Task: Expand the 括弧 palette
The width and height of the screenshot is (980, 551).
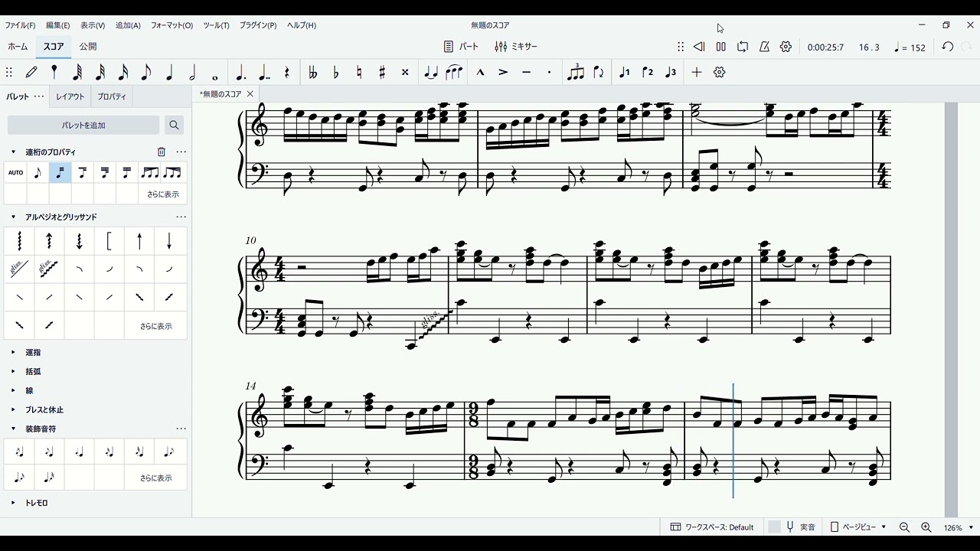Action: point(13,372)
